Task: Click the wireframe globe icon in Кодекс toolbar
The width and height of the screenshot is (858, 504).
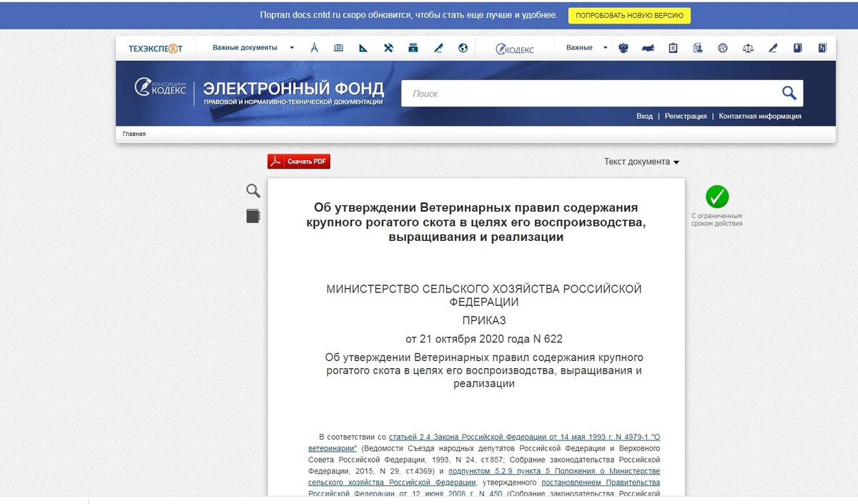Action: point(723,48)
